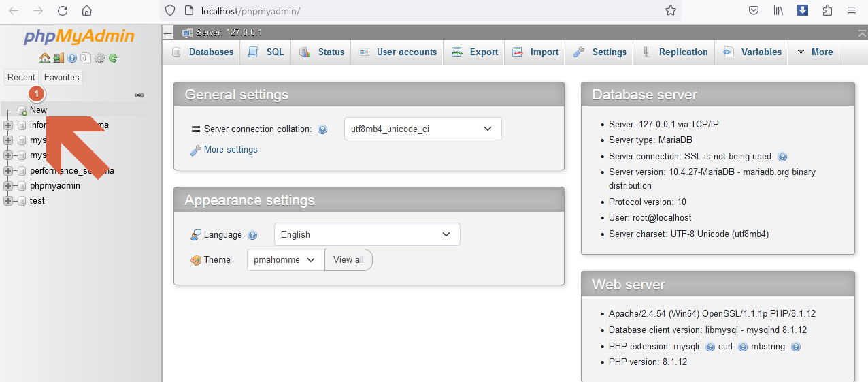The height and width of the screenshot is (382, 868).
Task: Open the MariaDB documentation page icon
Action: (85, 58)
